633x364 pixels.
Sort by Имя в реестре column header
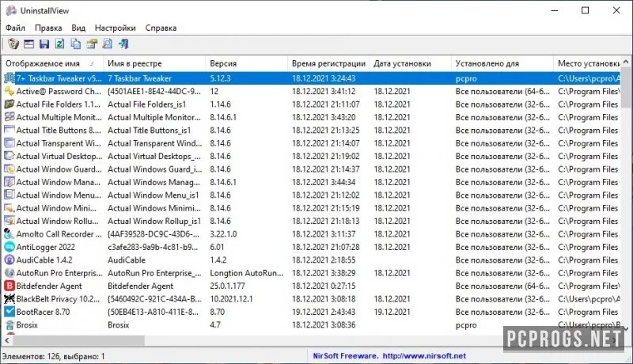[x=154, y=63]
